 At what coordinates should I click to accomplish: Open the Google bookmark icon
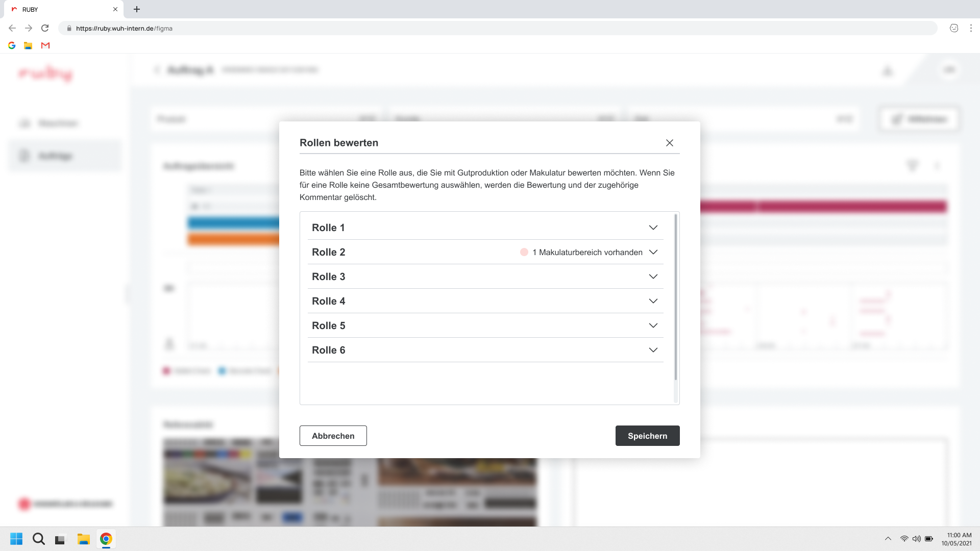[12, 45]
